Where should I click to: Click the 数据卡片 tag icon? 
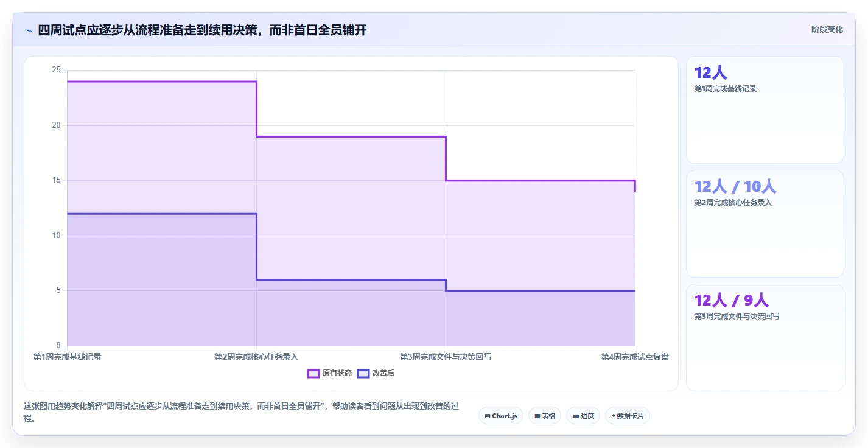point(613,416)
